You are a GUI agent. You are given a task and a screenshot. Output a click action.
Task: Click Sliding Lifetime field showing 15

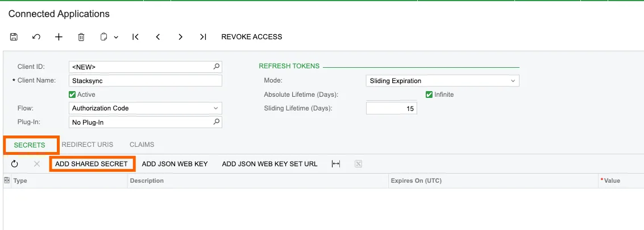[x=392, y=108]
